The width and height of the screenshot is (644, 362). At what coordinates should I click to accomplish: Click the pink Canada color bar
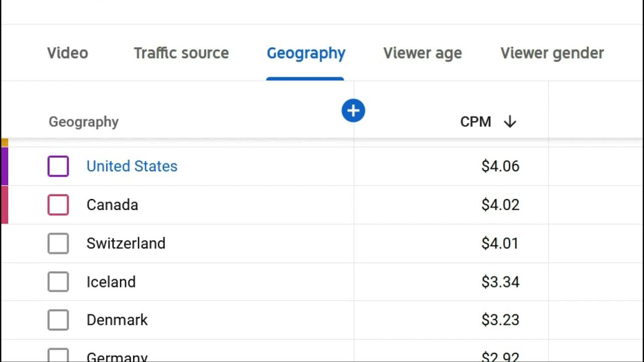pyautogui.click(x=5, y=205)
